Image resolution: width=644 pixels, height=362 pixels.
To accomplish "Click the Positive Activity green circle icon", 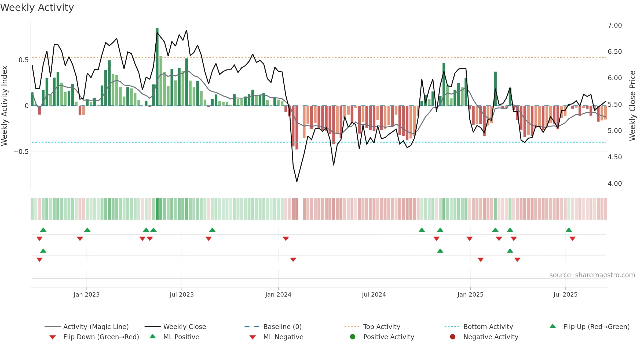I will pyautogui.click(x=353, y=337).
